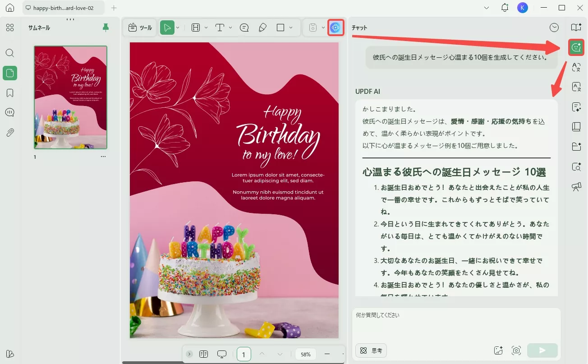Image resolution: width=588 pixels, height=364 pixels.
Task: Expand the rectangle shape dropdown arrow
Action: click(x=291, y=28)
